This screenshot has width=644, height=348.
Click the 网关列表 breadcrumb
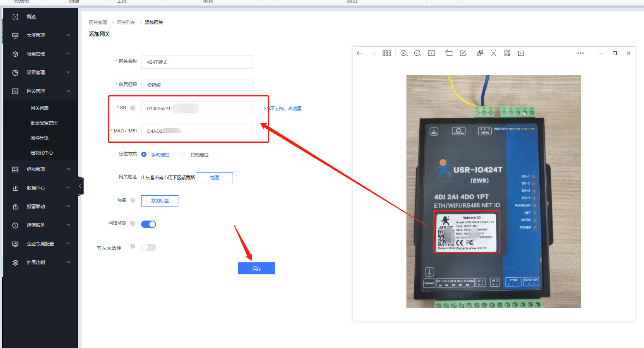126,22
